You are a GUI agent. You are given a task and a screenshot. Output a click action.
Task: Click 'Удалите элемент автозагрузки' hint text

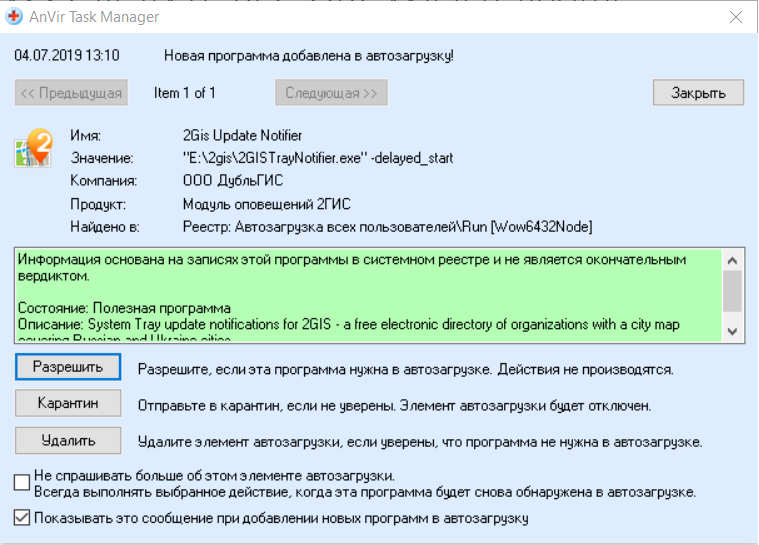[x=420, y=442]
